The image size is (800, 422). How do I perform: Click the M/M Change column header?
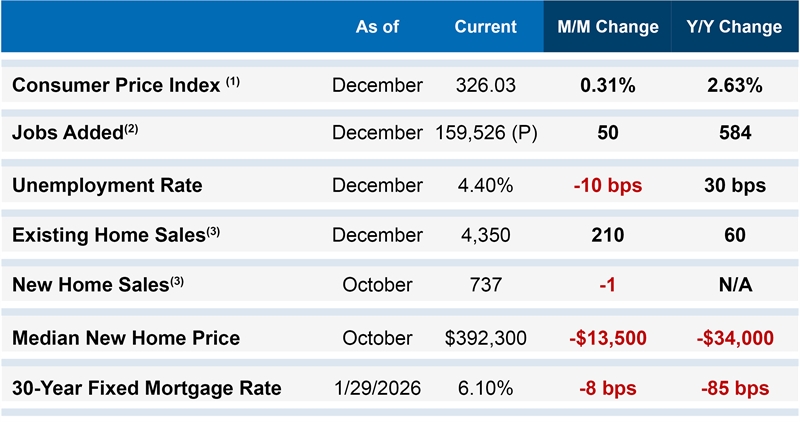click(608, 27)
